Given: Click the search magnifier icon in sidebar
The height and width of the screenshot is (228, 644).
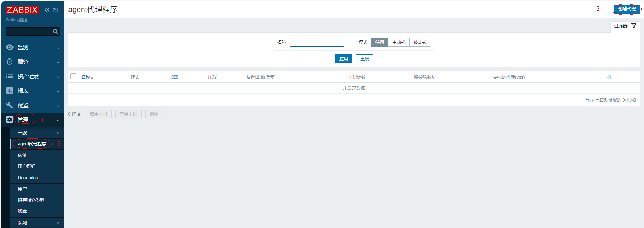Looking at the screenshot, I should (x=56, y=31).
